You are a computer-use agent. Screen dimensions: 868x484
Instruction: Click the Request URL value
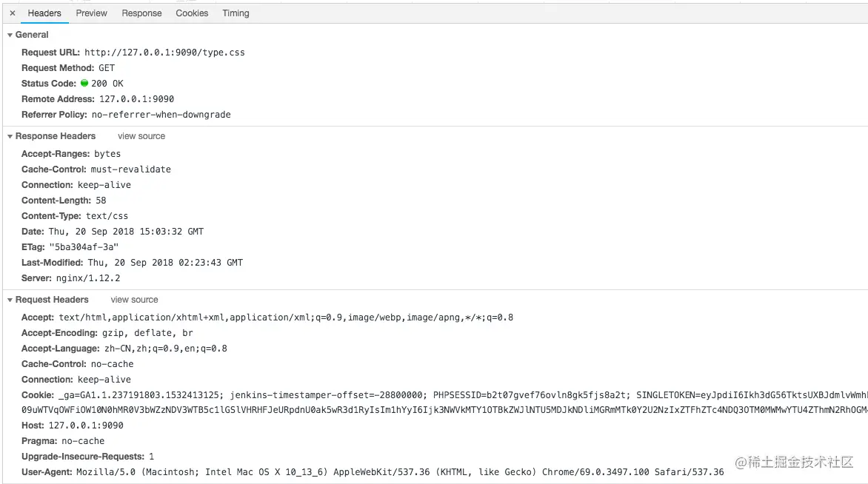pos(164,53)
